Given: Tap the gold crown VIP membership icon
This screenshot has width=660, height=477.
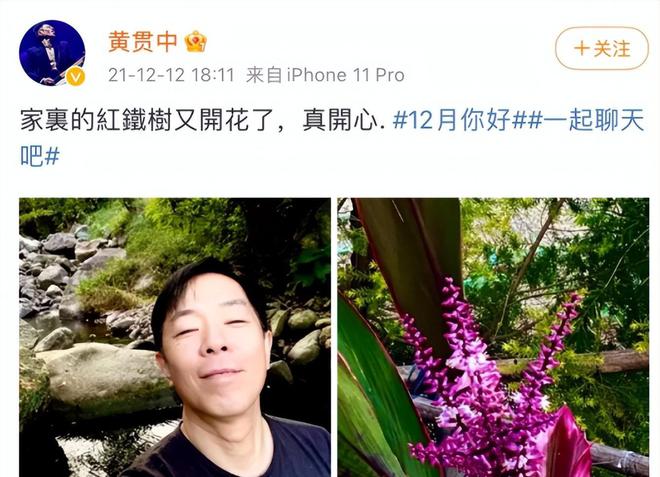Looking at the screenshot, I should (195, 41).
